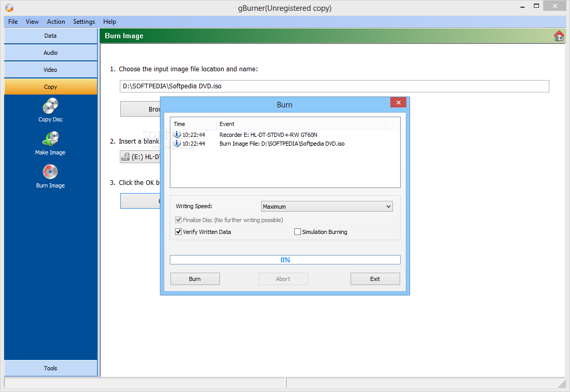Click the info icon of the Burn Image File event
The image size is (570, 392).
tap(178, 143)
